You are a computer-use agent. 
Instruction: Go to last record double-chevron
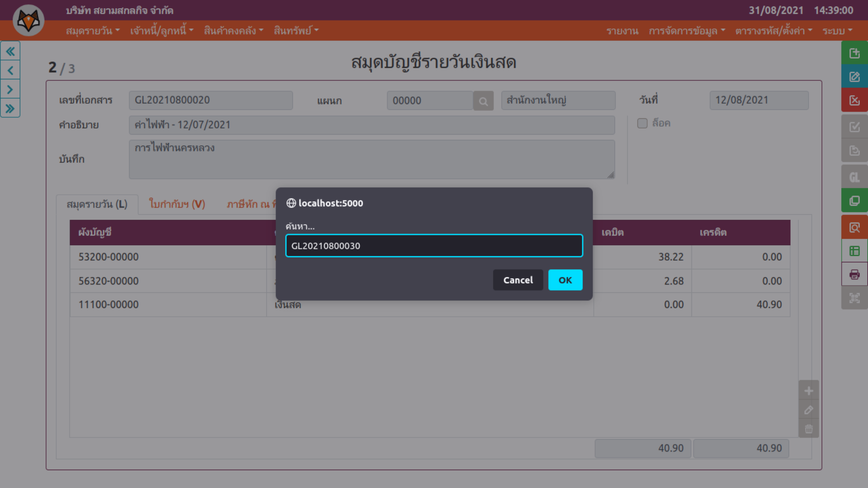pos(11,109)
